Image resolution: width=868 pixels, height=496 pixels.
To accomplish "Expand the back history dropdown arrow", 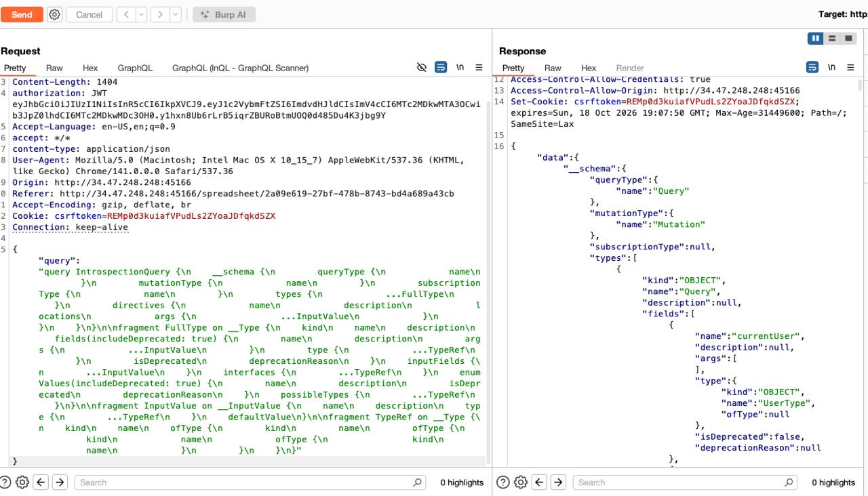I will point(142,14).
